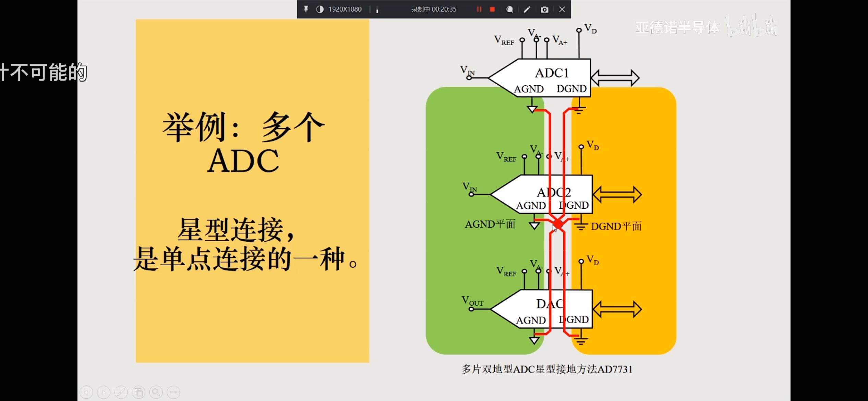The width and height of the screenshot is (868, 401).
Task: Show all slides view in slideshow
Action: point(138,392)
